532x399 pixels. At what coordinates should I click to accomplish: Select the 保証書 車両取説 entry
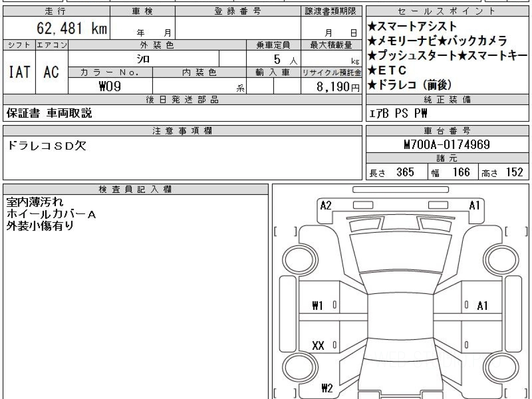(49, 113)
